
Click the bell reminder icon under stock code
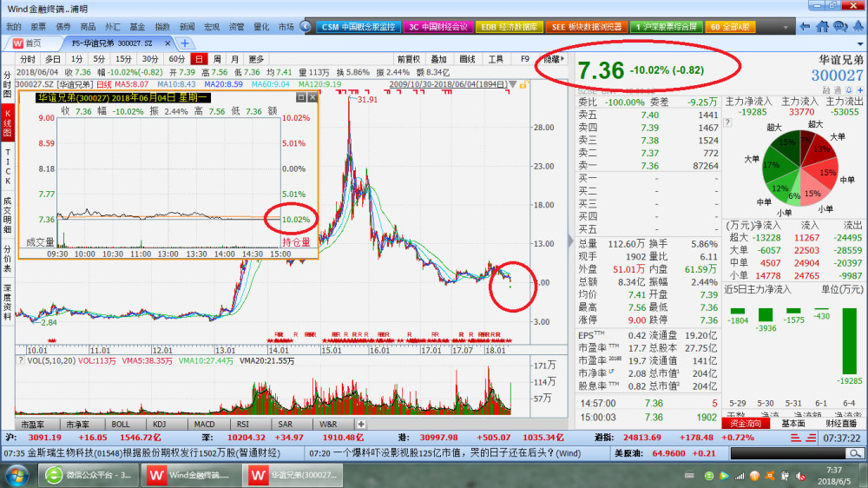coord(849,89)
